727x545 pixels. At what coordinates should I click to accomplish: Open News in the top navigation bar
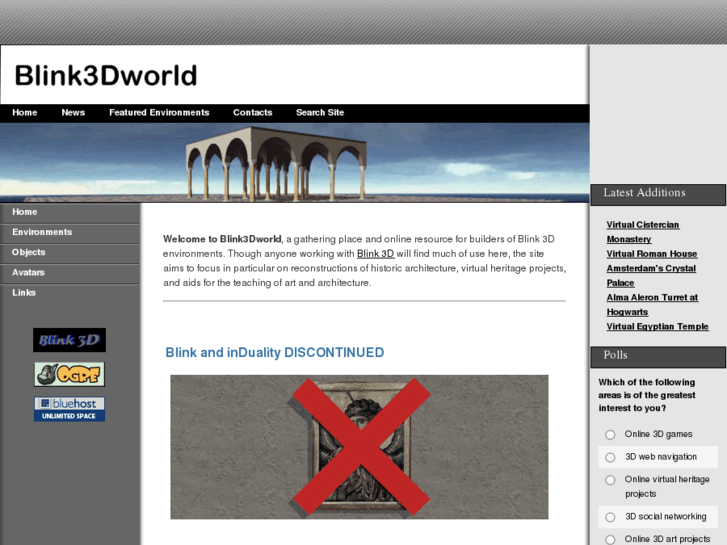click(x=73, y=113)
